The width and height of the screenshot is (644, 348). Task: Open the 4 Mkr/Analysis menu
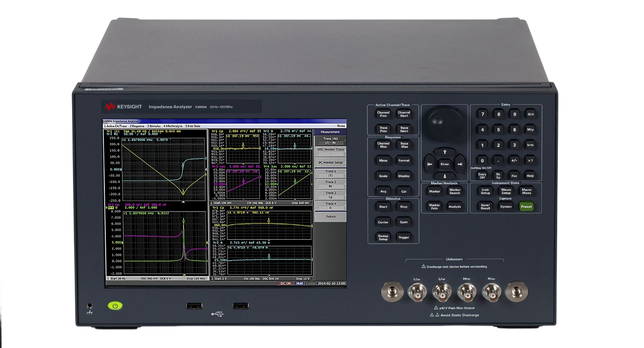(x=173, y=126)
